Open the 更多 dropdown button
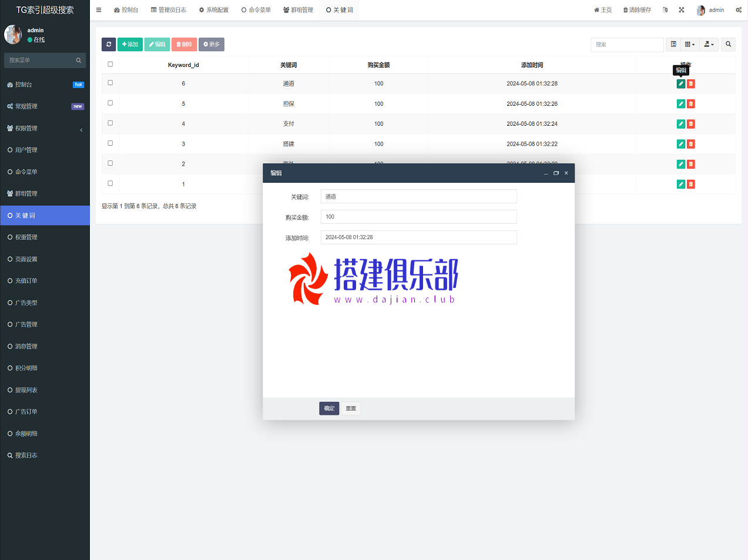 click(x=212, y=44)
